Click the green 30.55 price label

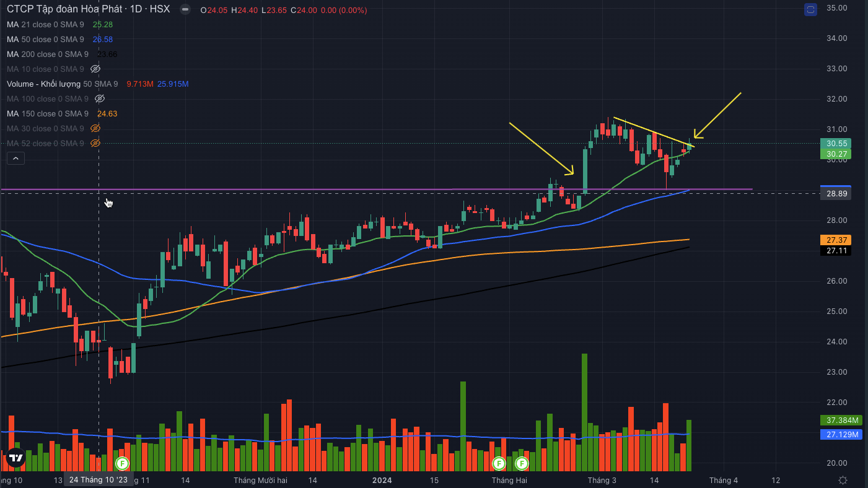point(835,142)
